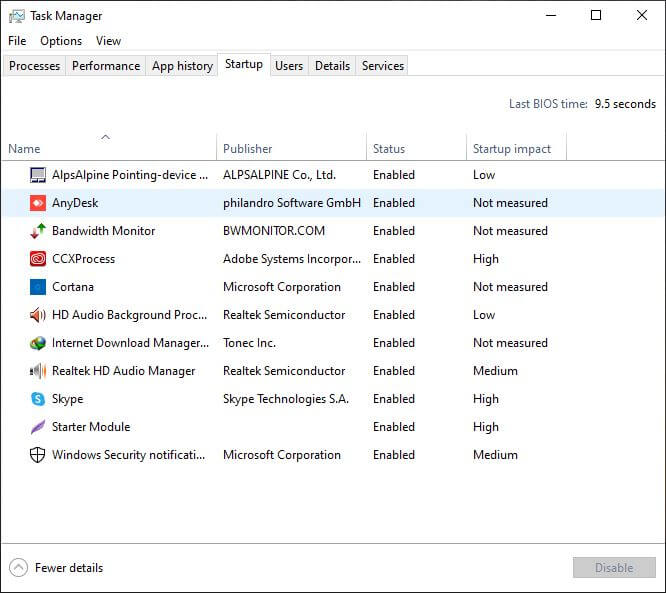This screenshot has height=593, width=666.
Task: Click the blue Cortana icon
Action: (38, 287)
